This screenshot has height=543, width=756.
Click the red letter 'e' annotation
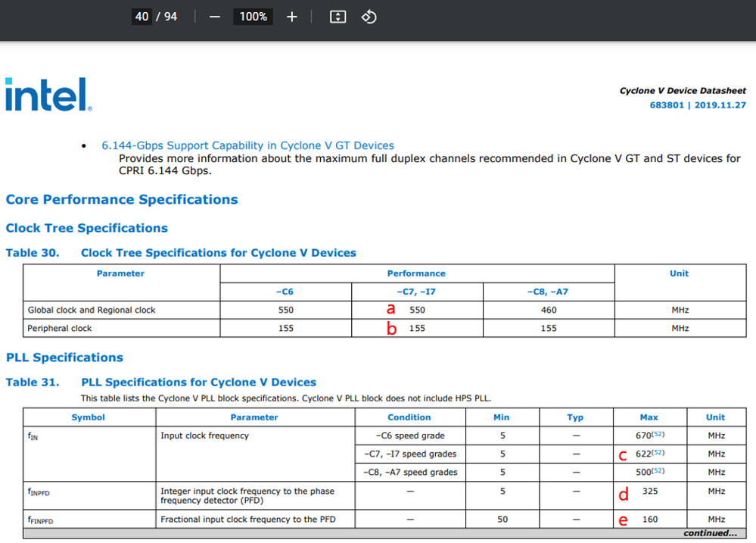(x=623, y=520)
